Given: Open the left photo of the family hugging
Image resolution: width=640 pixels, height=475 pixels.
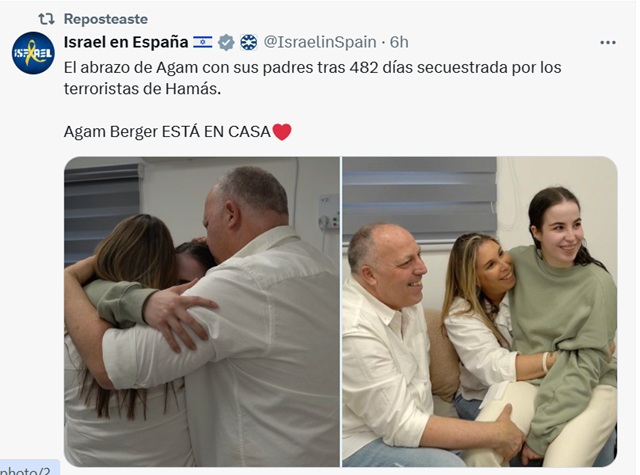Looking at the screenshot, I should pos(202,311).
